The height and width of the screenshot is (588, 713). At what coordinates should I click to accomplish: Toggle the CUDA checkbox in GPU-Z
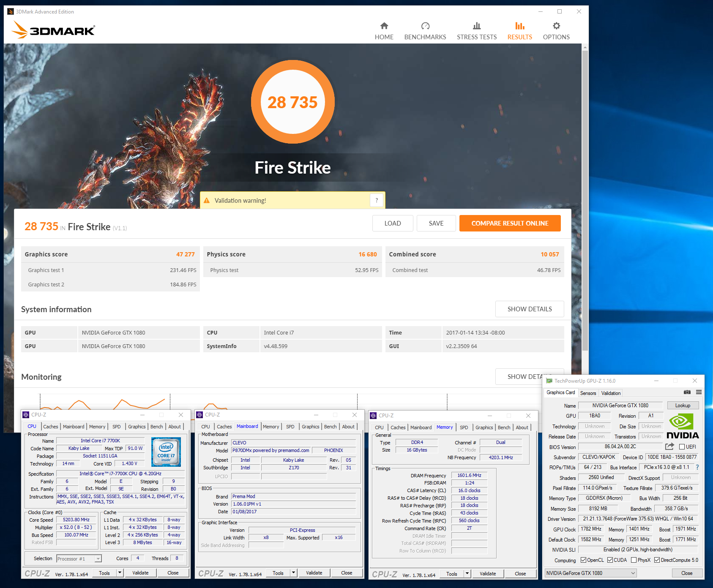(610, 560)
